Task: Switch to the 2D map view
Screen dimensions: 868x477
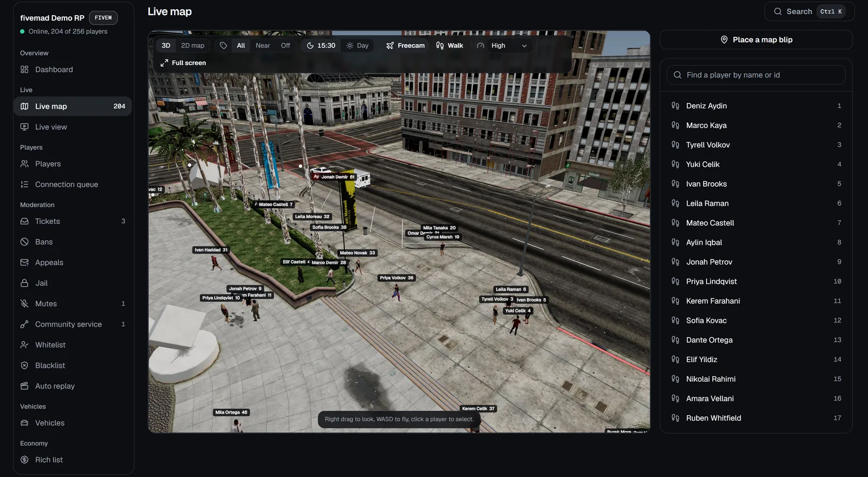Action: click(193, 46)
